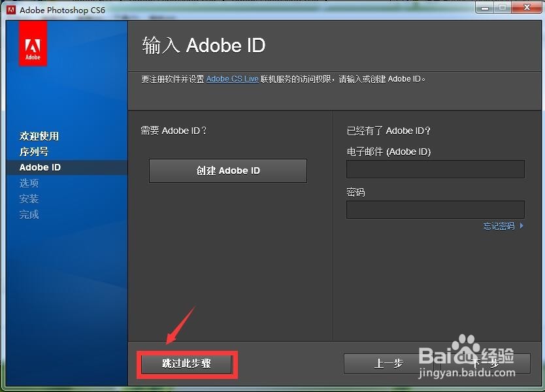Click the 下一步 button

486,363
